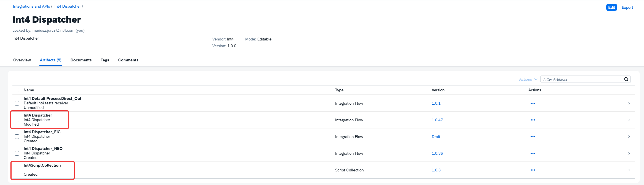
Task: Expand Int4 Default ProcessDirect_Out row chevron
Action: (629, 103)
